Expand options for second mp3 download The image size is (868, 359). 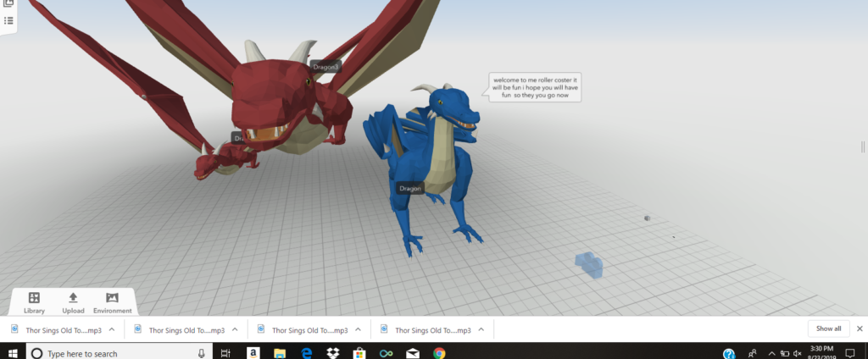coord(235,329)
